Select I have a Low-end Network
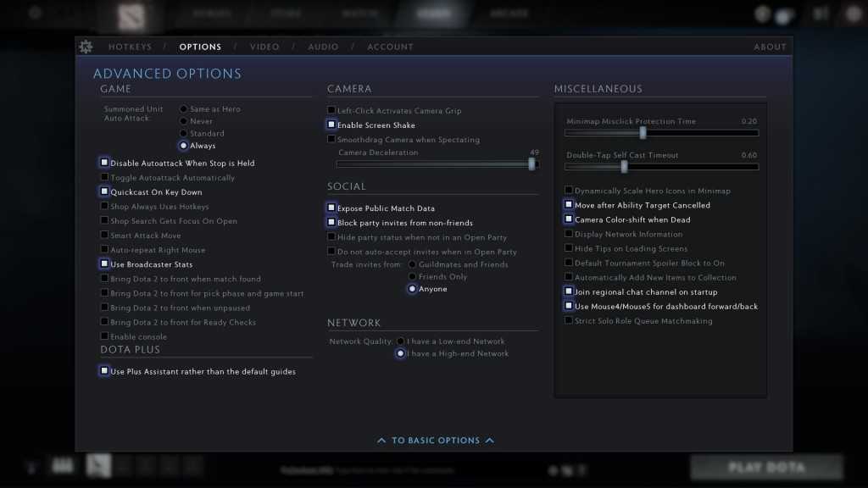This screenshot has height=488, width=868. point(400,341)
